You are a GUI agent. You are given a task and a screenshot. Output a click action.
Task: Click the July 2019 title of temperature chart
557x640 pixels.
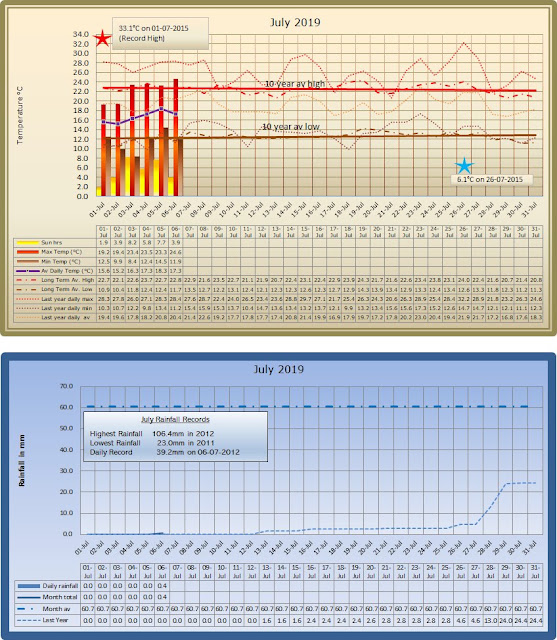295,22
